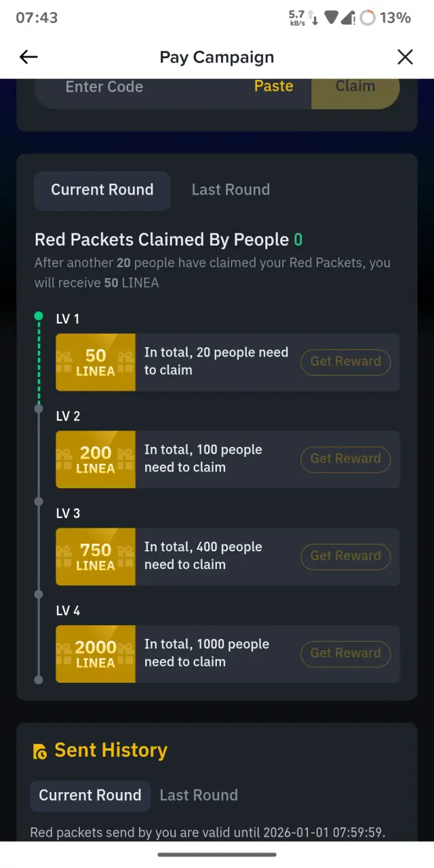
Task: Select the 2000 LINEA gift packet
Action: [96, 654]
